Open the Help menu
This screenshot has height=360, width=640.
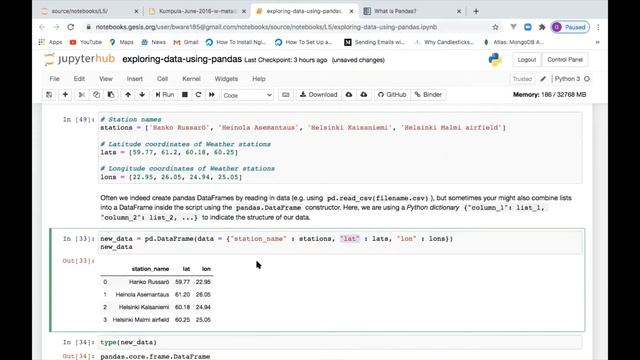click(259, 79)
